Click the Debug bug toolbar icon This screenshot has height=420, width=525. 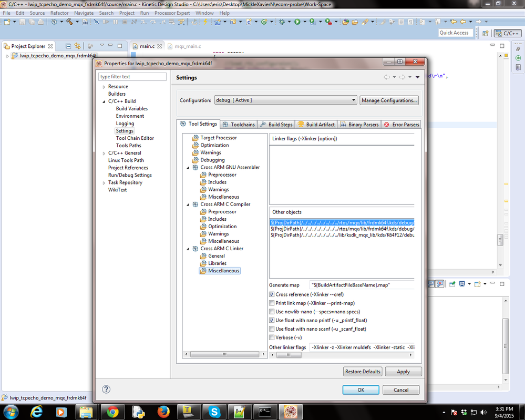tap(282, 22)
